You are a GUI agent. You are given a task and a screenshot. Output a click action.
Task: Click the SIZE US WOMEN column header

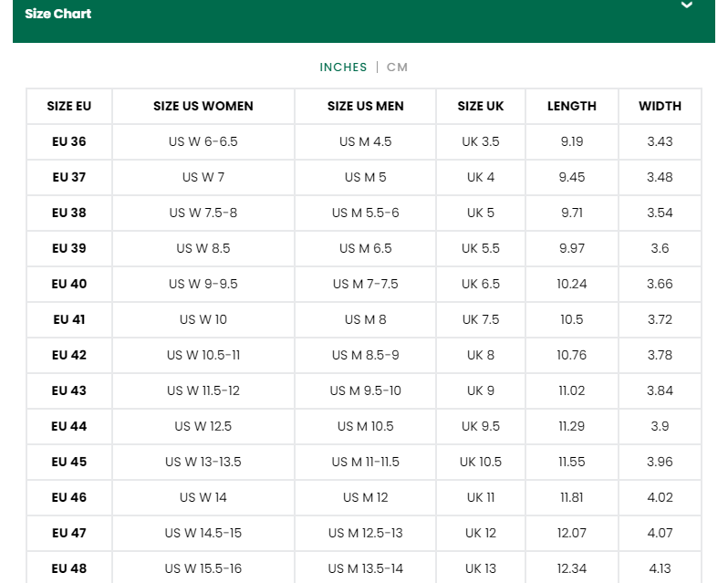pyautogui.click(x=203, y=106)
